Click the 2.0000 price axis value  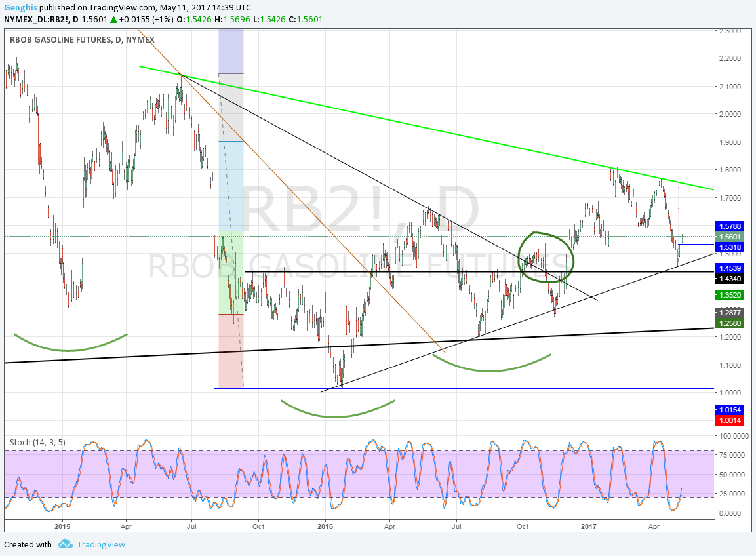(x=730, y=114)
